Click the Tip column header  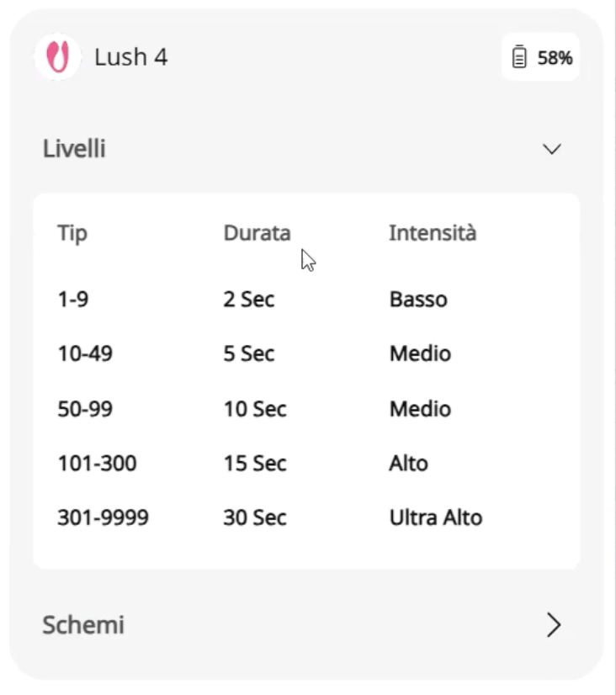72,233
